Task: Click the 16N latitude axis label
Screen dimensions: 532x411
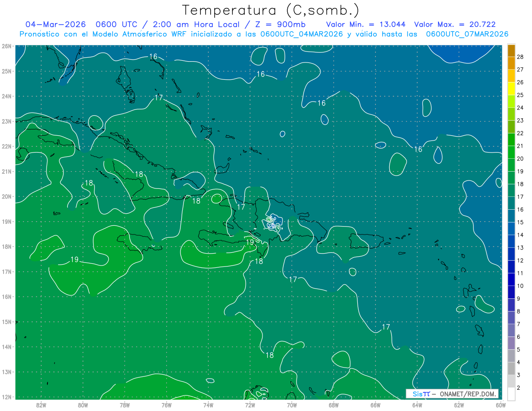Action: pyautogui.click(x=7, y=297)
